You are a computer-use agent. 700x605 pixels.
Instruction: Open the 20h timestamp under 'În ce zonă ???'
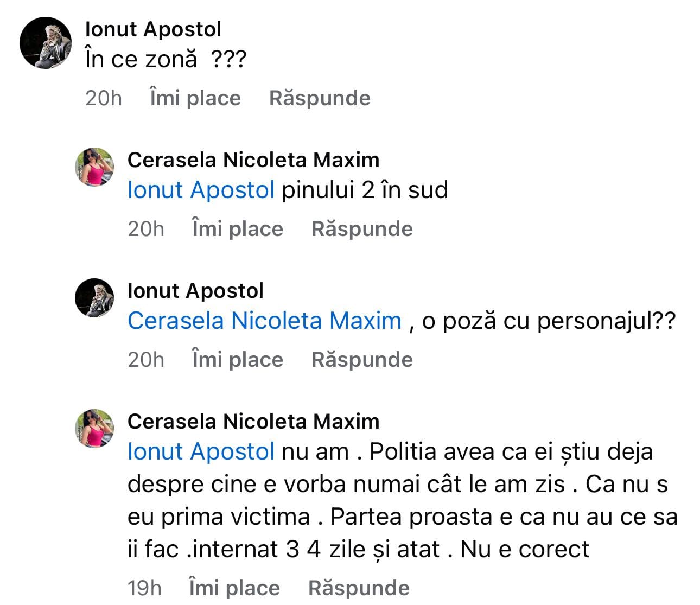pyautogui.click(x=104, y=98)
